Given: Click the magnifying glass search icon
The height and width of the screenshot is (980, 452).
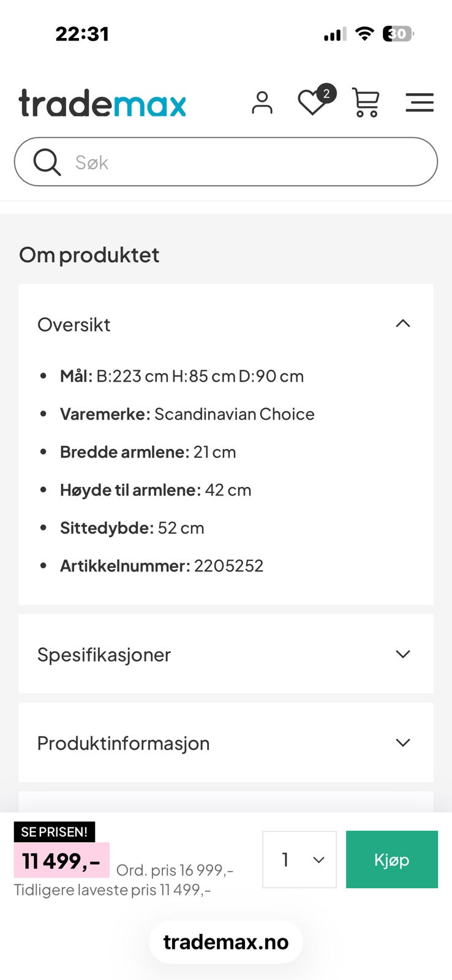Looking at the screenshot, I should (x=47, y=162).
